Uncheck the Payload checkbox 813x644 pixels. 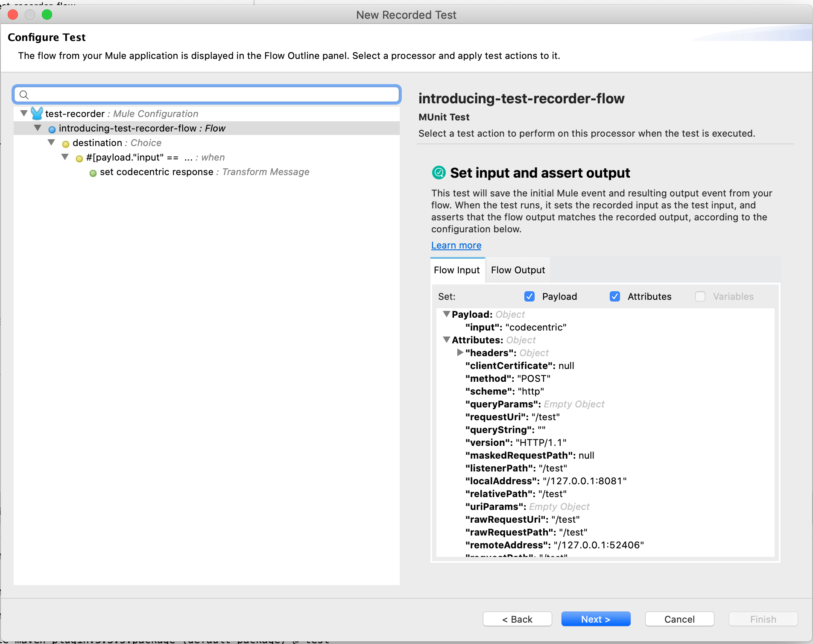[529, 296]
